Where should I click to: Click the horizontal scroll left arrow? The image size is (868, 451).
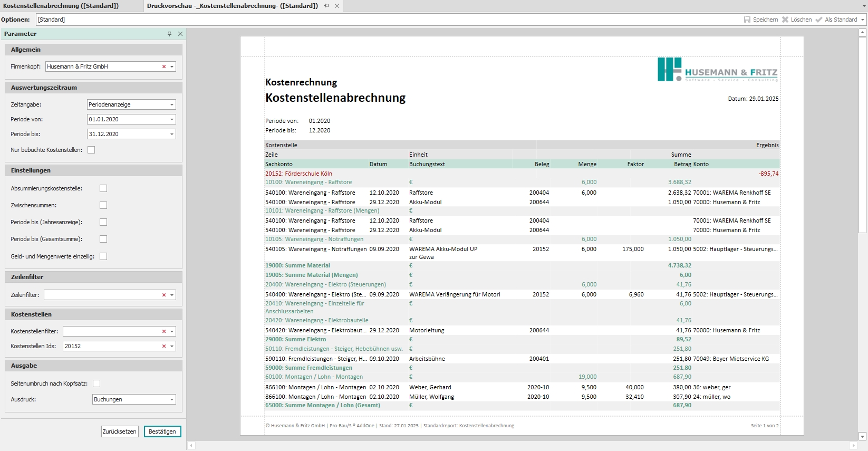(191, 446)
